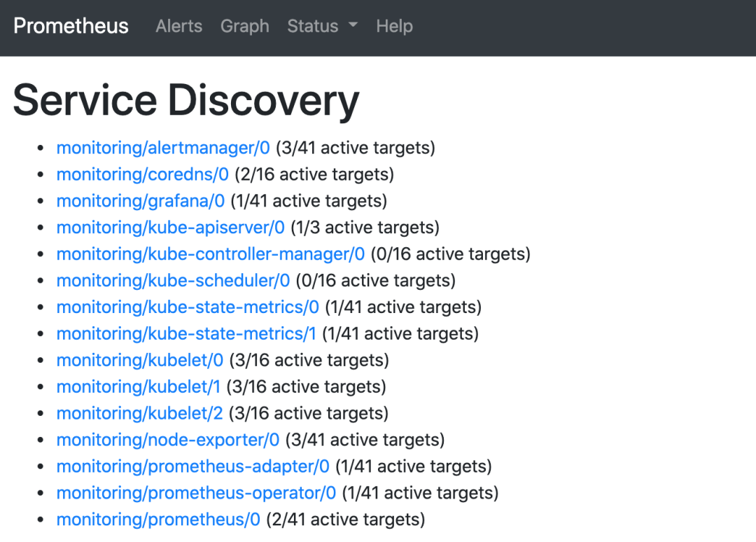The width and height of the screenshot is (756, 542).
Task: Jump to monitoring/kubelet/0 targets
Action: pos(140,360)
